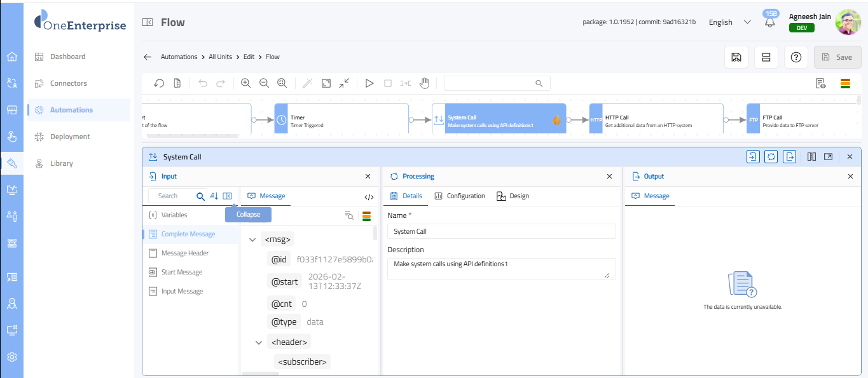
Task: Click the zoom in magnifier icon
Action: (246, 83)
